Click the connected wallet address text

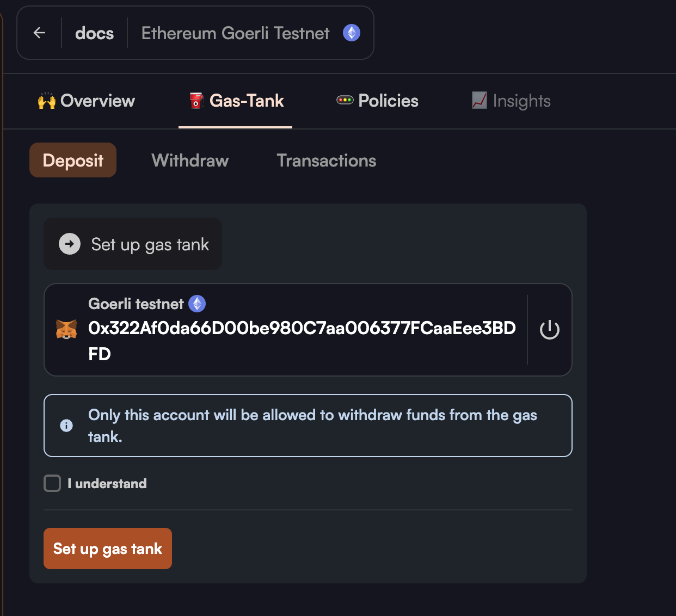[x=302, y=329]
